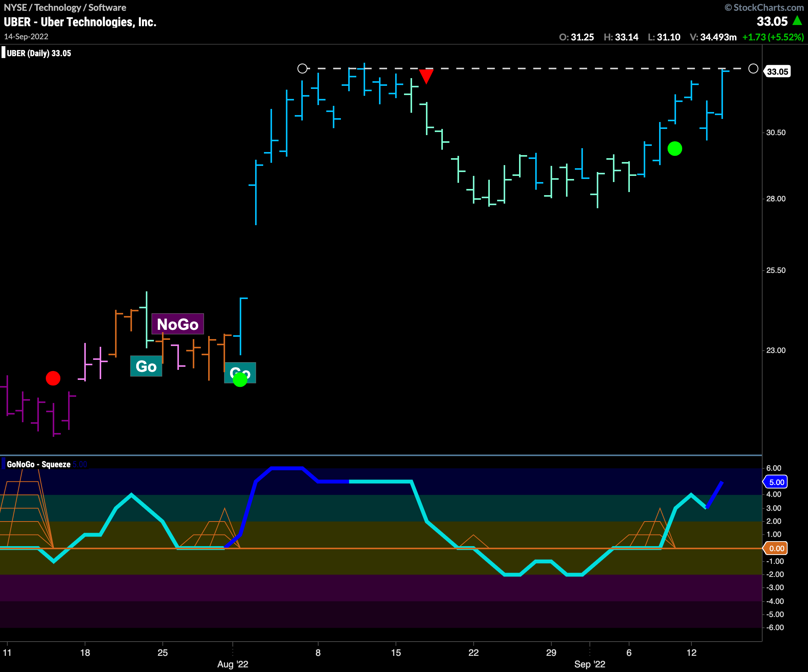Click the Sep '22 axis label
808x672 pixels.
tap(590, 664)
